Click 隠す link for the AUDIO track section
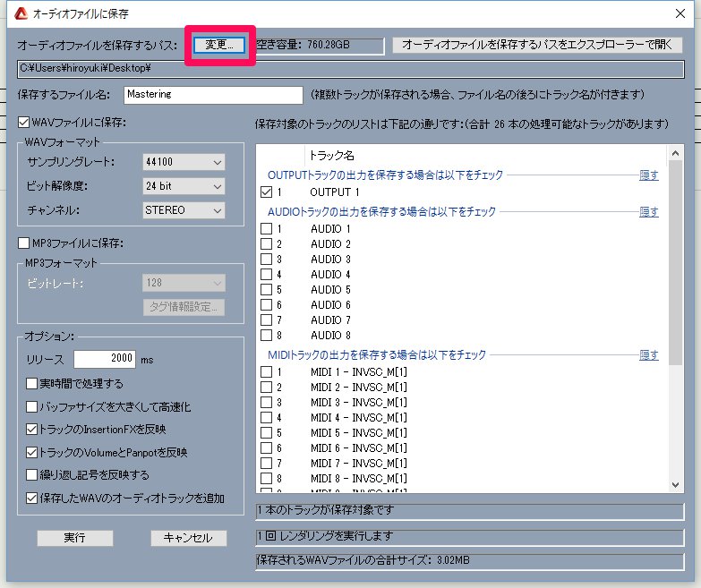The width and height of the screenshot is (701, 588). 648,212
